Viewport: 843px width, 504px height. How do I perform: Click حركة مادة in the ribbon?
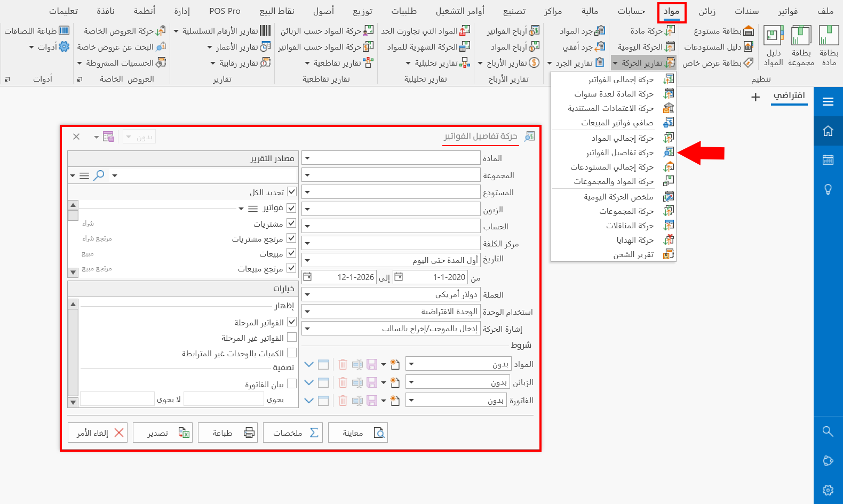653,31
